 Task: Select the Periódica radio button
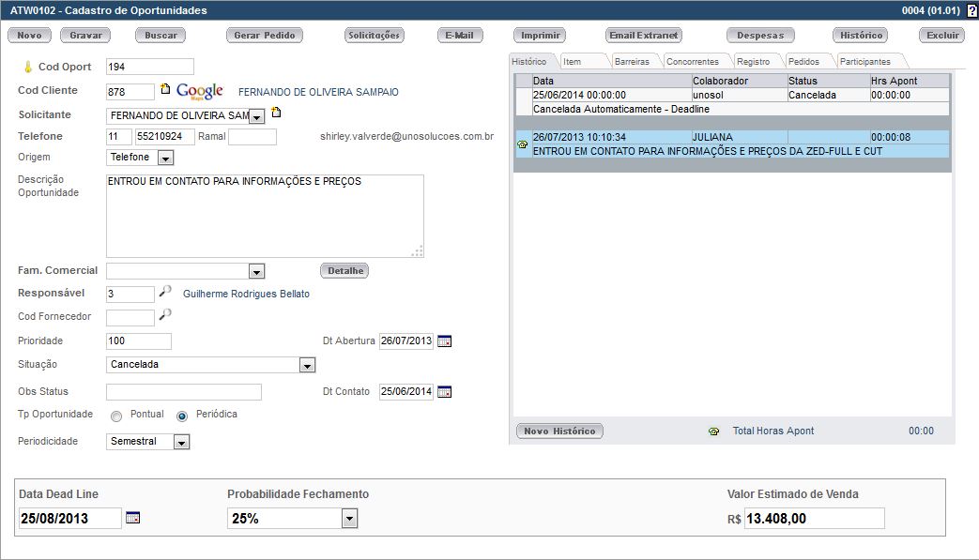(182, 416)
